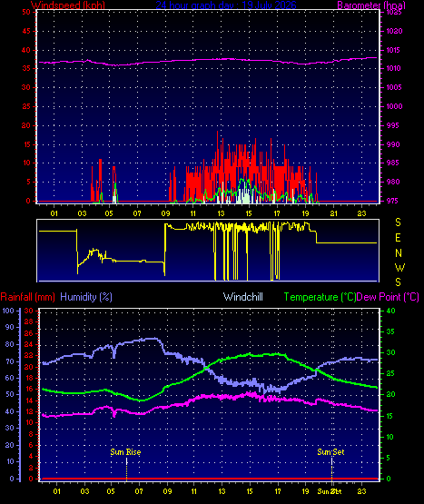The image size is (424, 504).
Task: Click the Temperature (°C) legend label
Action: click(x=320, y=297)
